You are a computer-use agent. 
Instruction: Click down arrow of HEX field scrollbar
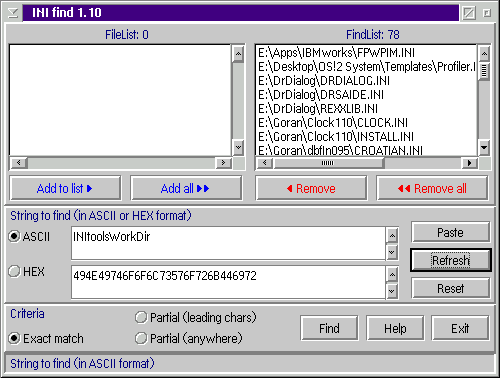tap(392, 291)
